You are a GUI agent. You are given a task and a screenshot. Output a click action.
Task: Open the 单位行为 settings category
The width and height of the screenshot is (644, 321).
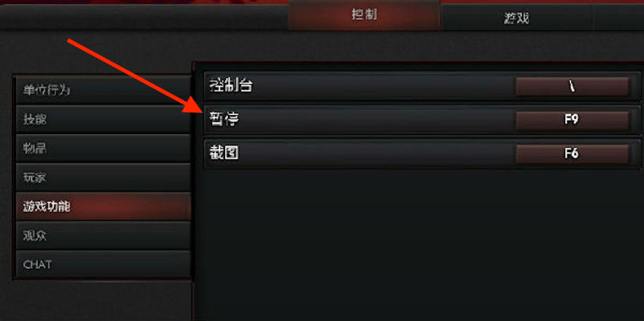(x=103, y=90)
